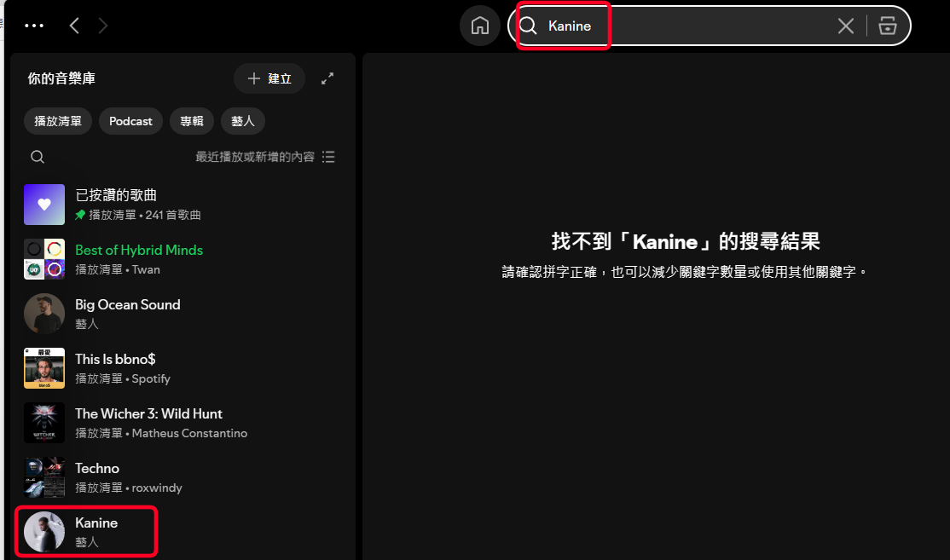The width and height of the screenshot is (950, 560).
Task: Open the 已按讚的歌曲 playlist
Action: [116, 195]
